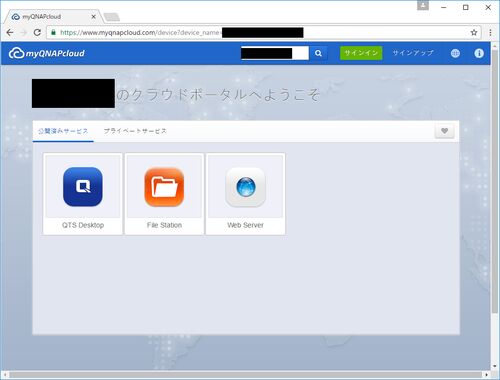Click the browser forward arrow
The height and width of the screenshot is (380, 500).
tap(24, 32)
